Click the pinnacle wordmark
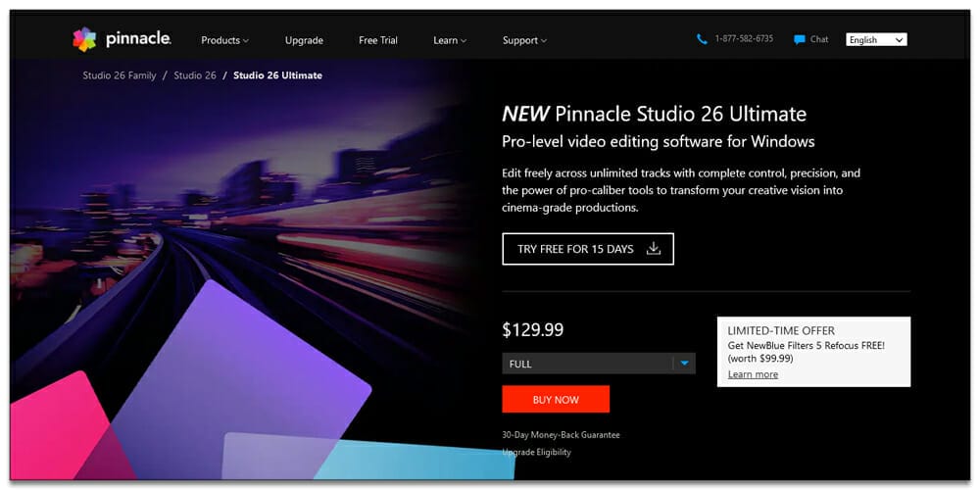Screen dimensions: 980x490 [138, 39]
